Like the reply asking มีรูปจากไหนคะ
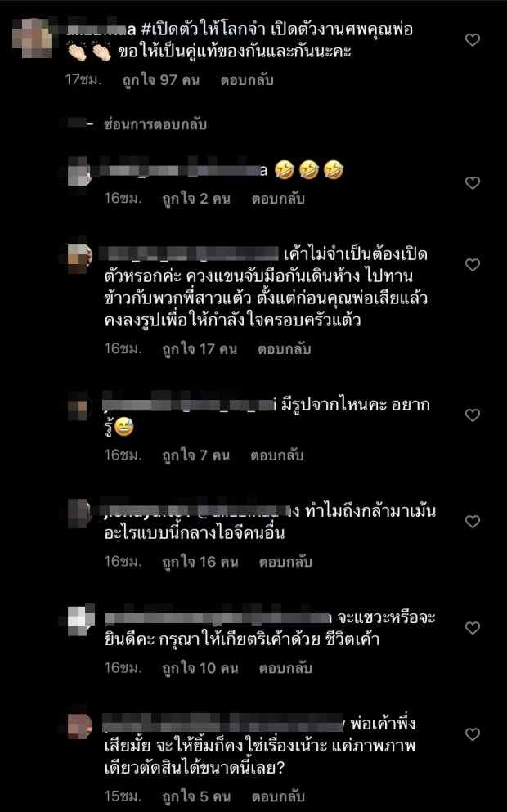The image size is (507, 812). click(473, 415)
